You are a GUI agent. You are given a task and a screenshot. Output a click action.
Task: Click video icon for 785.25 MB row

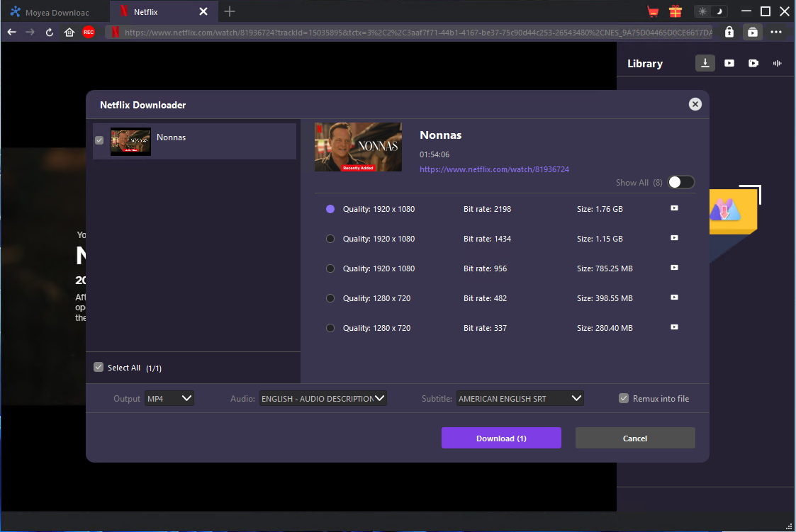click(674, 268)
